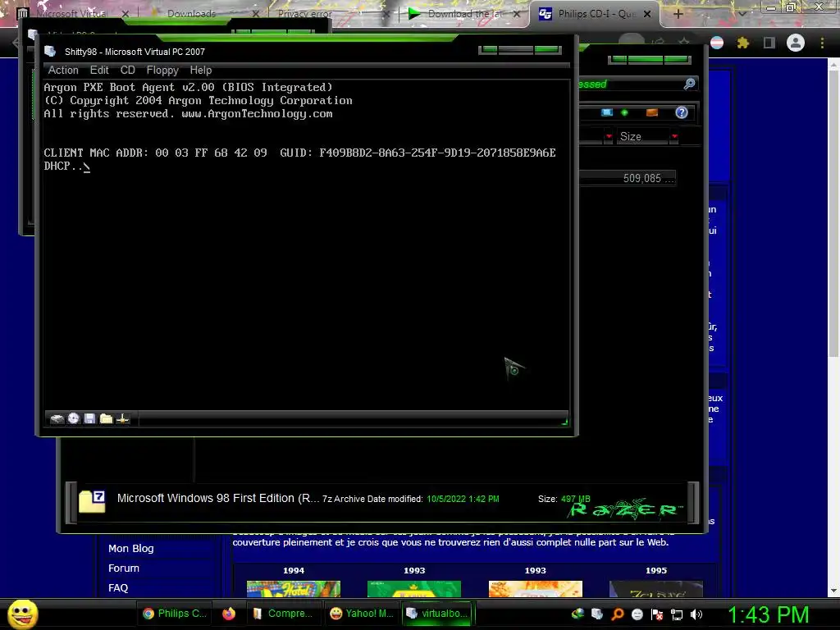Switch to the virtualbo... taskbar button
840x630 pixels.
437,614
